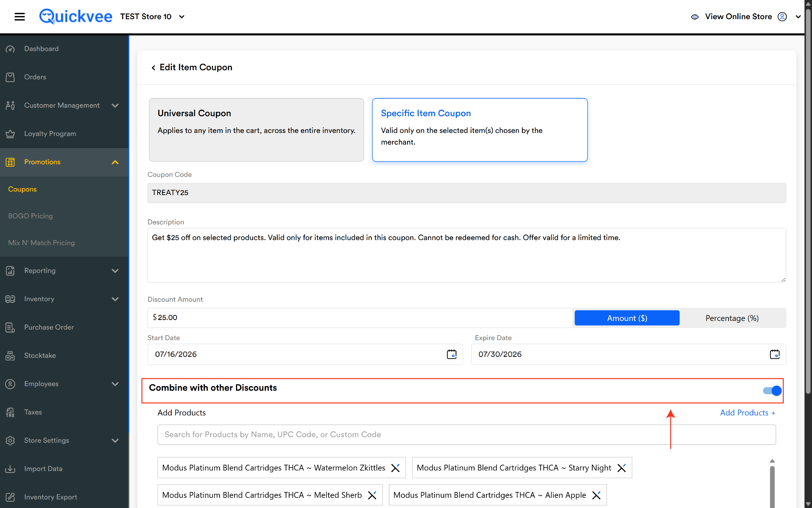This screenshot has width=812, height=508.
Task: Open the hamburger menu icon
Action: point(19,16)
